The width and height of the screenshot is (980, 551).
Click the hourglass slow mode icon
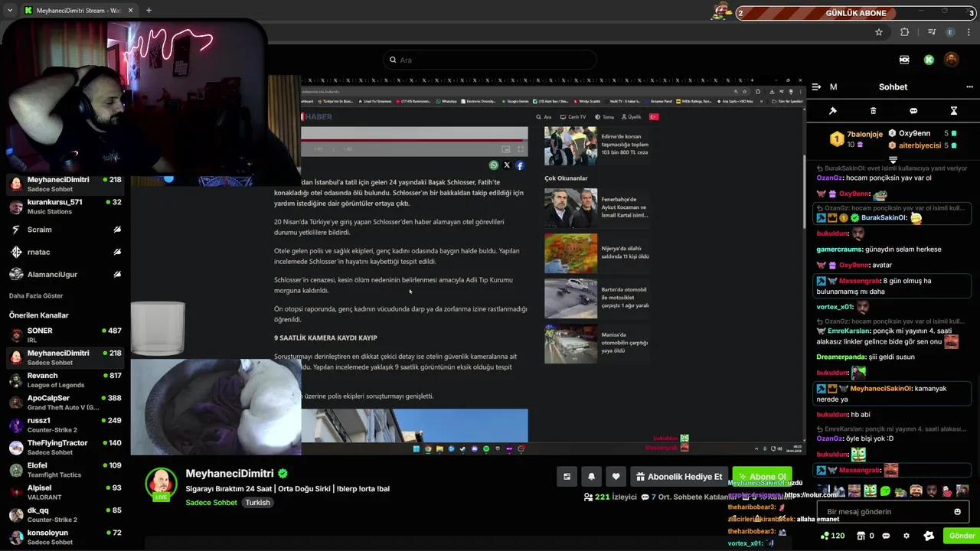pos(953,111)
